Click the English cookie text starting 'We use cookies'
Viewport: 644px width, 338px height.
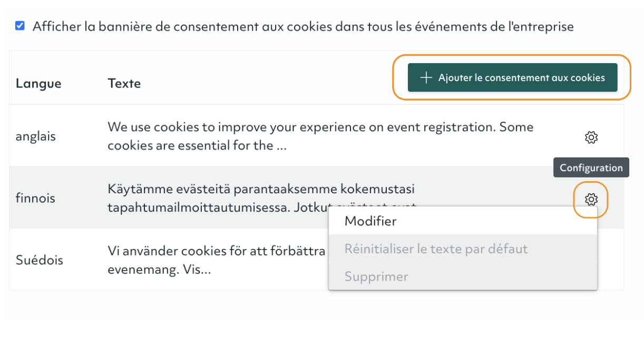point(320,136)
